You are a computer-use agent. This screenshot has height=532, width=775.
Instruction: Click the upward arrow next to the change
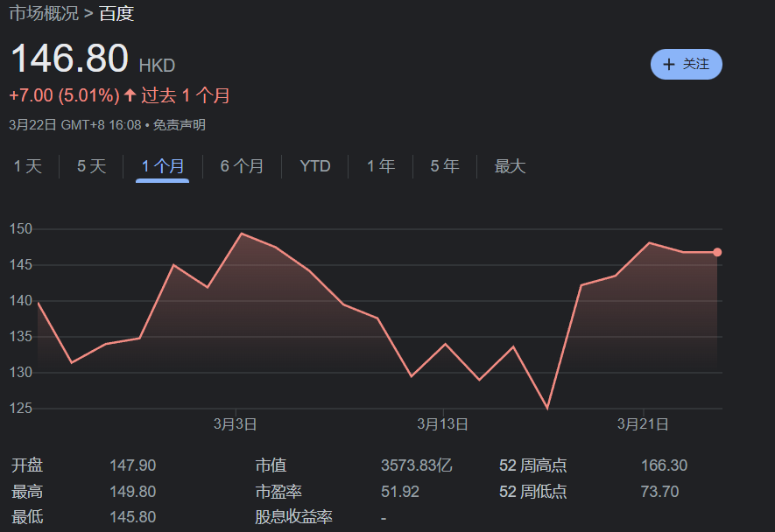pos(130,94)
